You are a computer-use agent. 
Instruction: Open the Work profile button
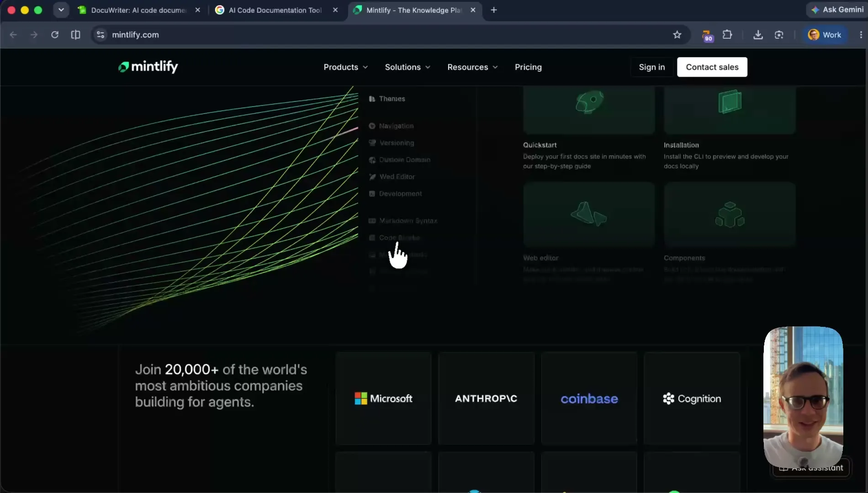(825, 35)
